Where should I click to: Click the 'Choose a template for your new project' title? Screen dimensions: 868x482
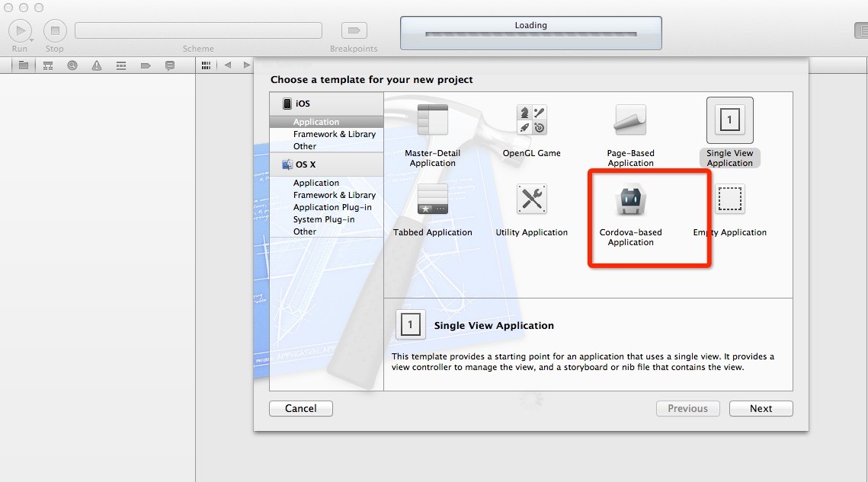(x=371, y=80)
